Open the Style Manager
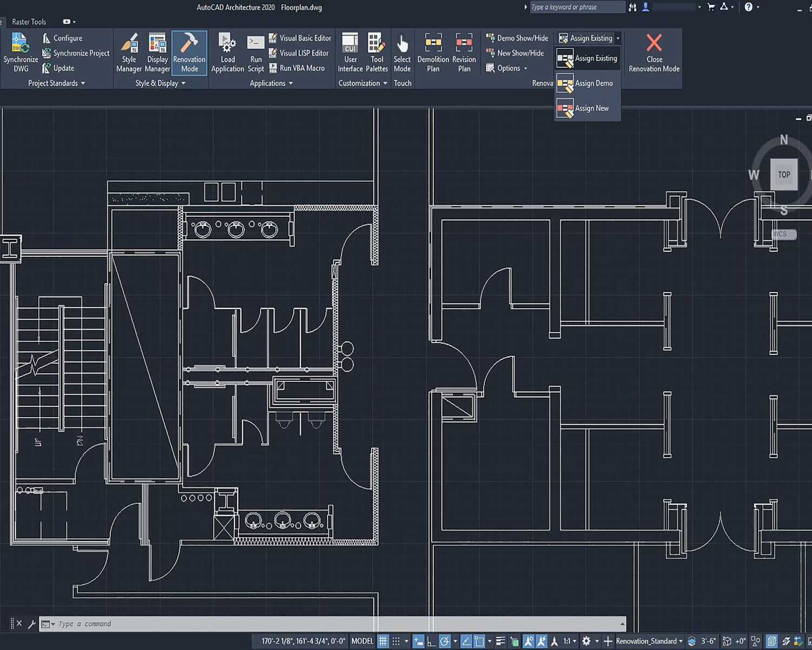The image size is (812, 650). pos(129,53)
